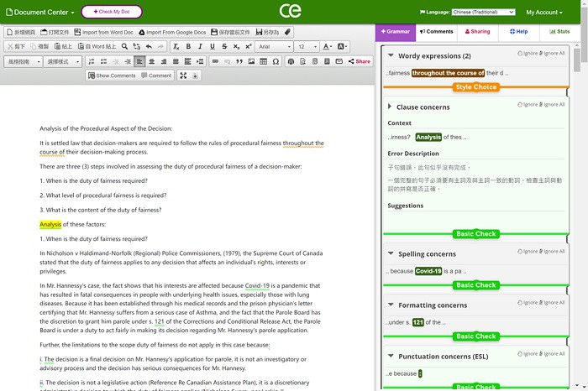Insert special character omega icon

pos(276,61)
